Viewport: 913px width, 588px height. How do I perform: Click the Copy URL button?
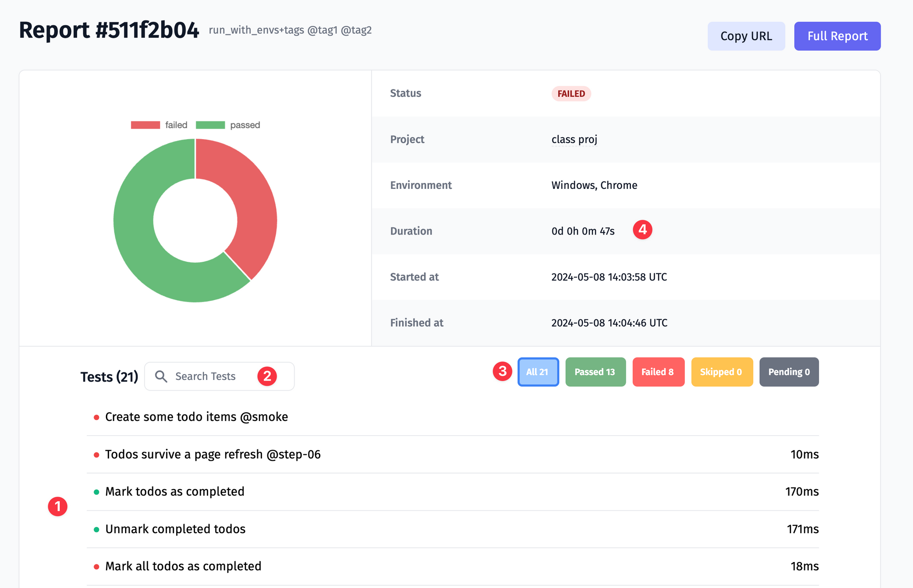746,36
